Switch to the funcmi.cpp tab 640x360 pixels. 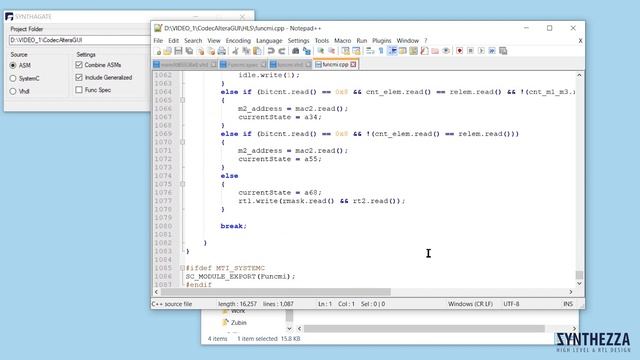click(x=335, y=64)
